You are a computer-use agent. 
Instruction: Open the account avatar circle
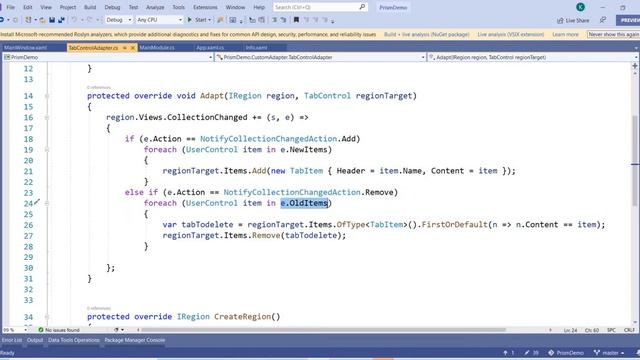point(580,7)
